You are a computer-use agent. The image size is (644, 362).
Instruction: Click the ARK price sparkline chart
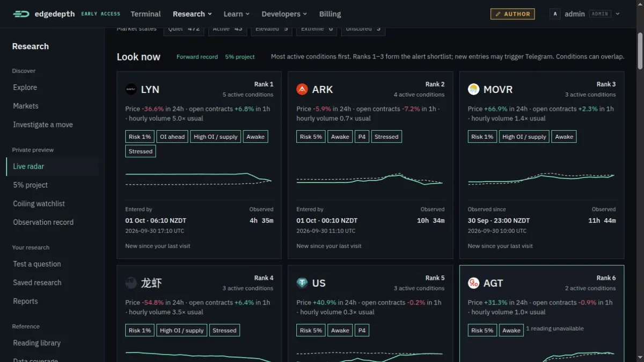tap(370, 179)
